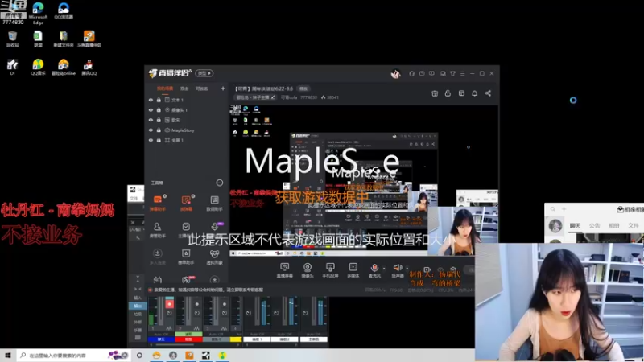644x362 pixels.
Task: Open the 读弹幕 tool
Action: [x=186, y=203]
